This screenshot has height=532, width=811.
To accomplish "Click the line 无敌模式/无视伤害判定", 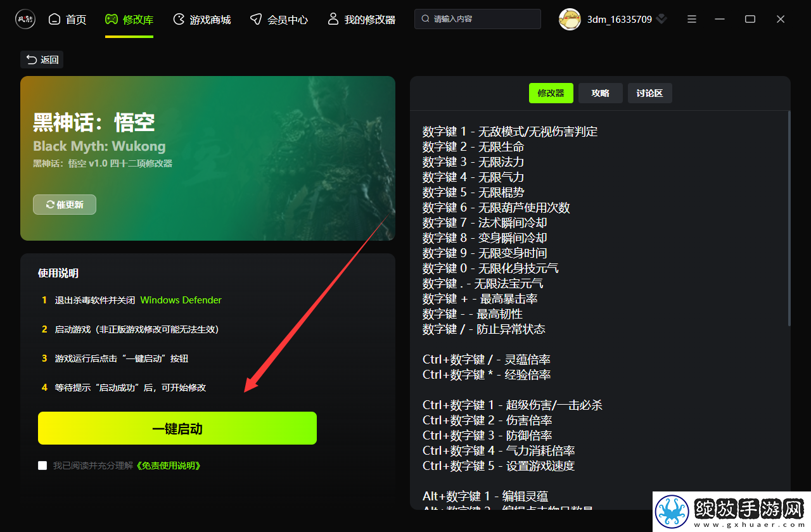I will click(510, 132).
